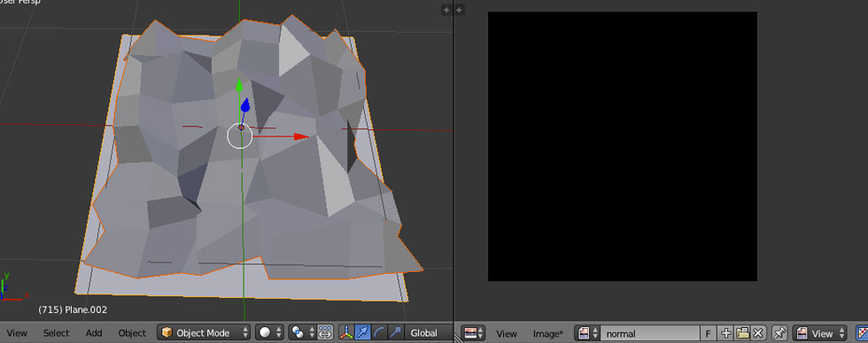Click the white manipulator center circle
The height and width of the screenshot is (343, 868).
[x=240, y=136]
